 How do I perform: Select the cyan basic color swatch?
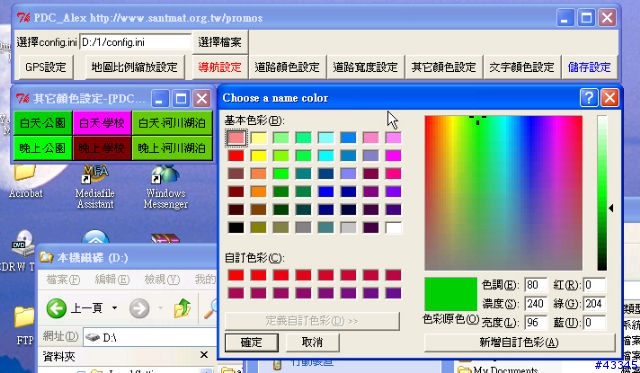click(x=326, y=155)
